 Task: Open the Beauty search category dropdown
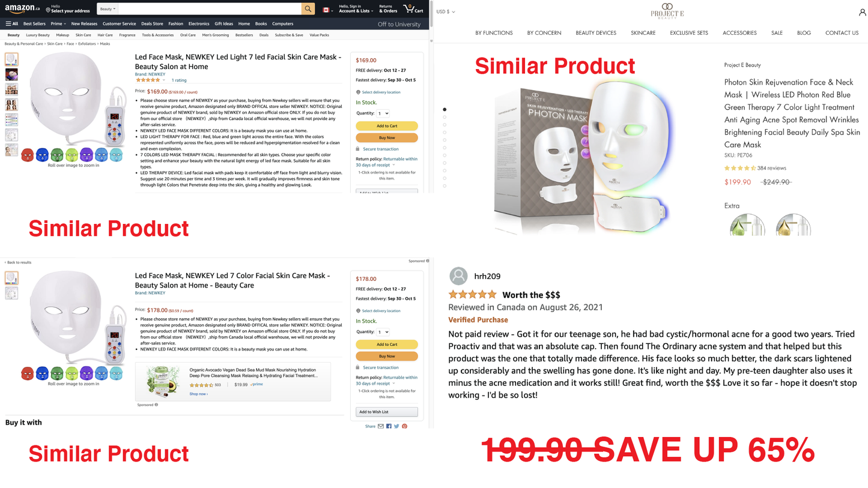coord(108,9)
